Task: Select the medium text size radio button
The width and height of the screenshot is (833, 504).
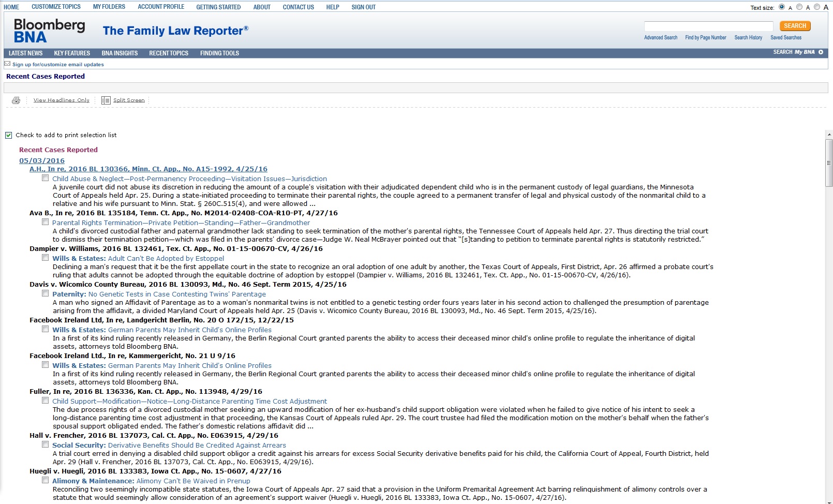Action: tap(799, 7)
